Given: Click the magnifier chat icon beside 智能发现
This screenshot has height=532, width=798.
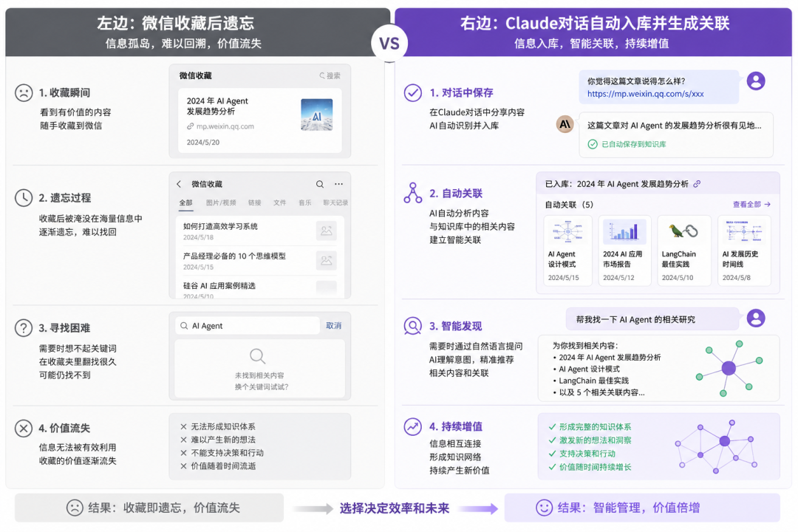Looking at the screenshot, I should [x=413, y=325].
